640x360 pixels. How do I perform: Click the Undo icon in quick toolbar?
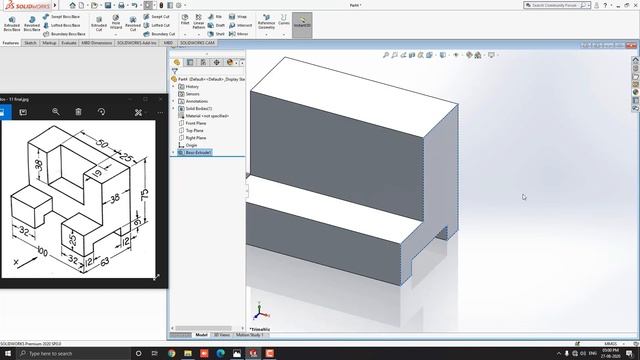coord(134,5)
